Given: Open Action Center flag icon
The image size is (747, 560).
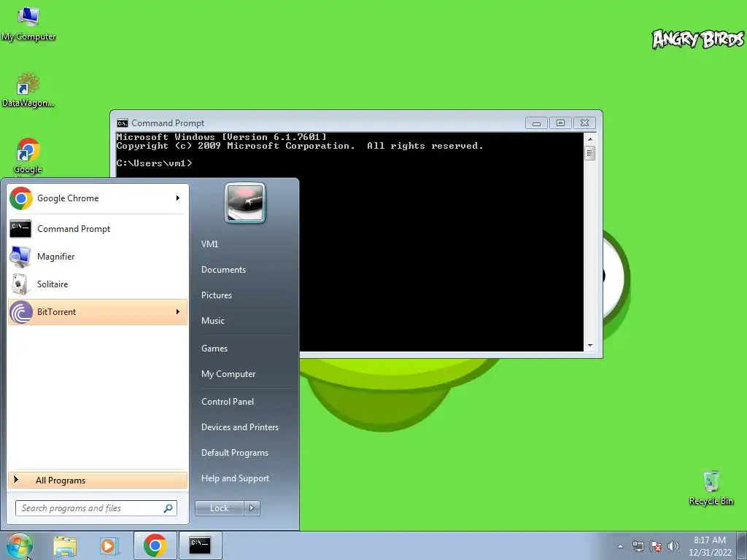Looking at the screenshot, I should 656,546.
